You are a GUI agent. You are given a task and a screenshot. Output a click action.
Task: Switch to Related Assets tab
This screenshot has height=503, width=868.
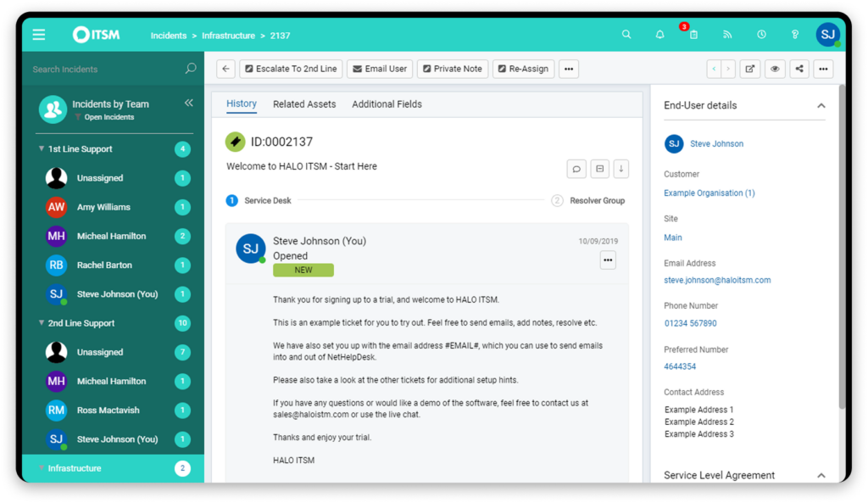tap(304, 104)
